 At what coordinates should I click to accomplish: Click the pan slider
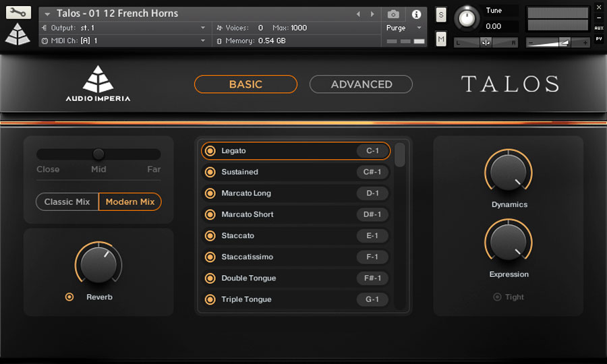click(486, 42)
